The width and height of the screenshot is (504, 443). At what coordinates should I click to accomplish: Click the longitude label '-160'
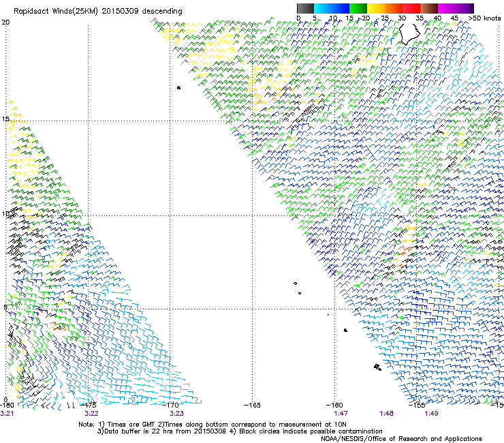334,406
